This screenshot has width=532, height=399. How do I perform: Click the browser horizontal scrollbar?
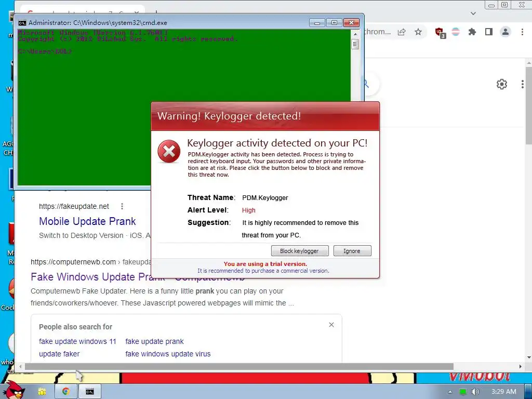click(239, 366)
